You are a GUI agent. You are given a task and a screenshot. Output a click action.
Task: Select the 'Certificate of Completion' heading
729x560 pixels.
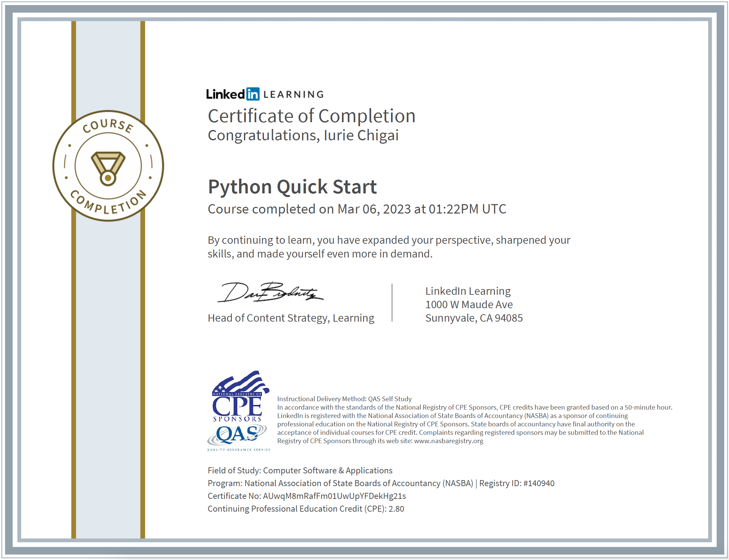click(311, 116)
